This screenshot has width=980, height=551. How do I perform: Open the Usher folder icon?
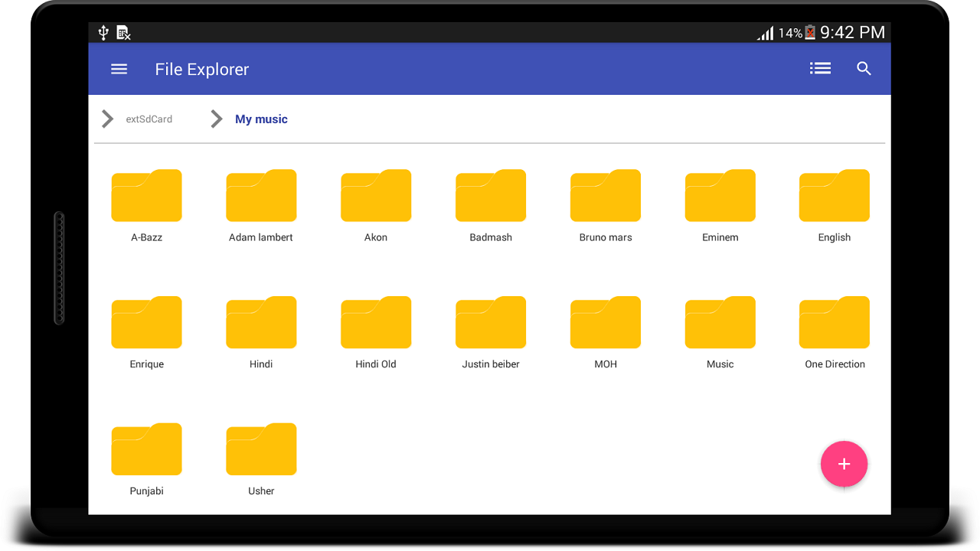tap(261, 449)
